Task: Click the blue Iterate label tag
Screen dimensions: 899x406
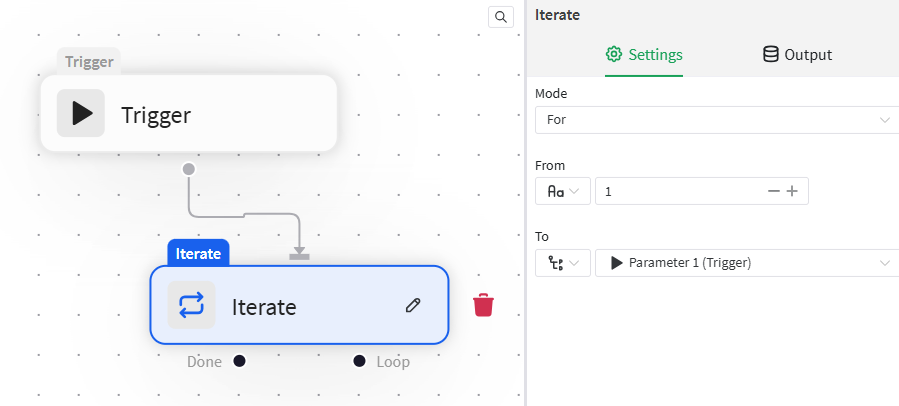Action: click(198, 253)
